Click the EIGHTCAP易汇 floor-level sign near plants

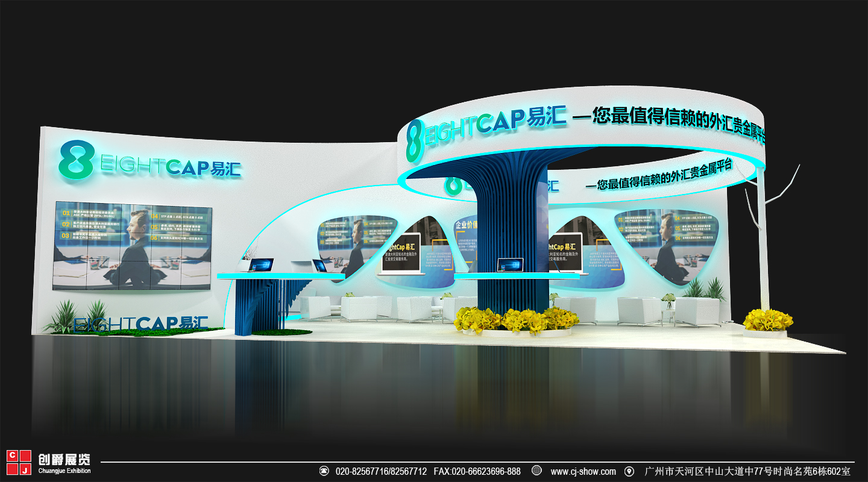click(141, 324)
